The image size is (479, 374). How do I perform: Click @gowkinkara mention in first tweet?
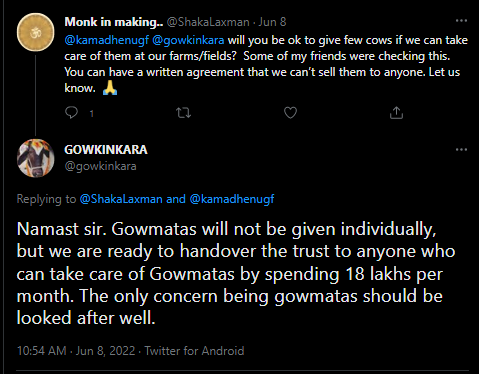click(x=188, y=40)
